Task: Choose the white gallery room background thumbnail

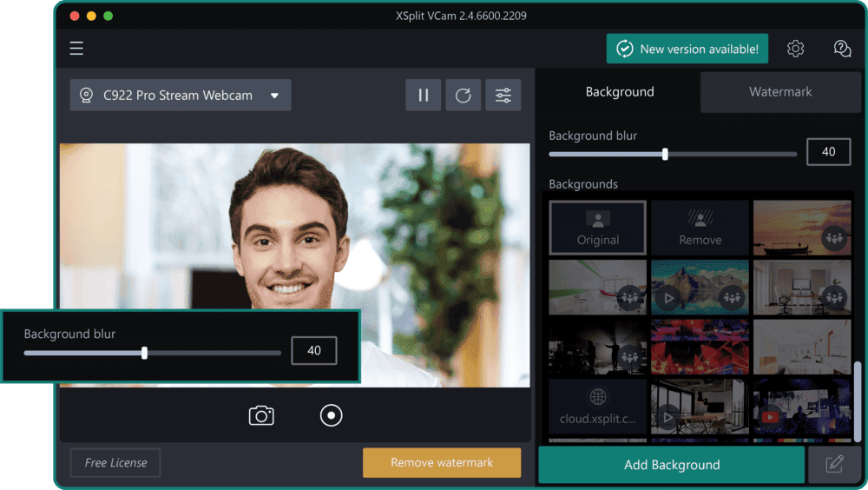Action: click(x=597, y=288)
